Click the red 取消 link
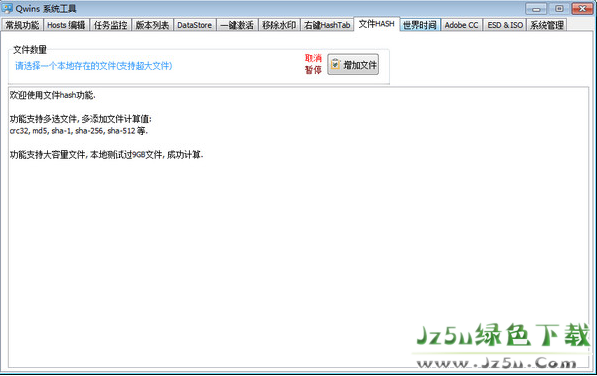 tap(313, 58)
